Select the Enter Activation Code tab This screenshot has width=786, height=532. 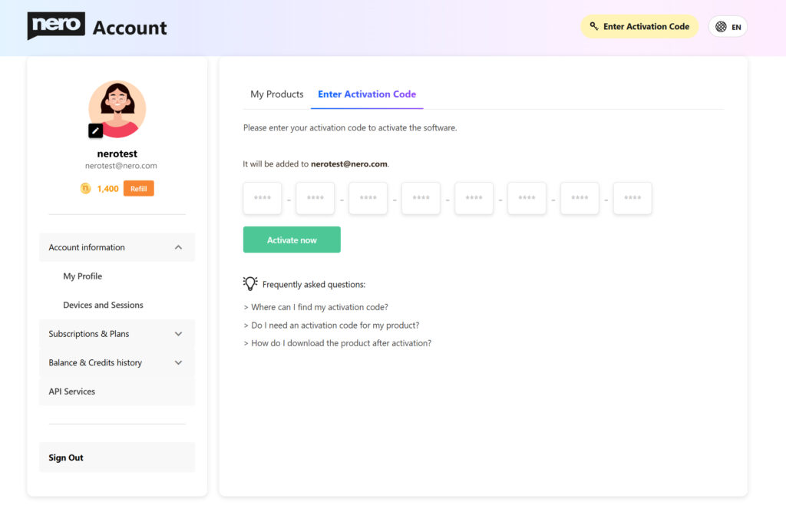366,94
